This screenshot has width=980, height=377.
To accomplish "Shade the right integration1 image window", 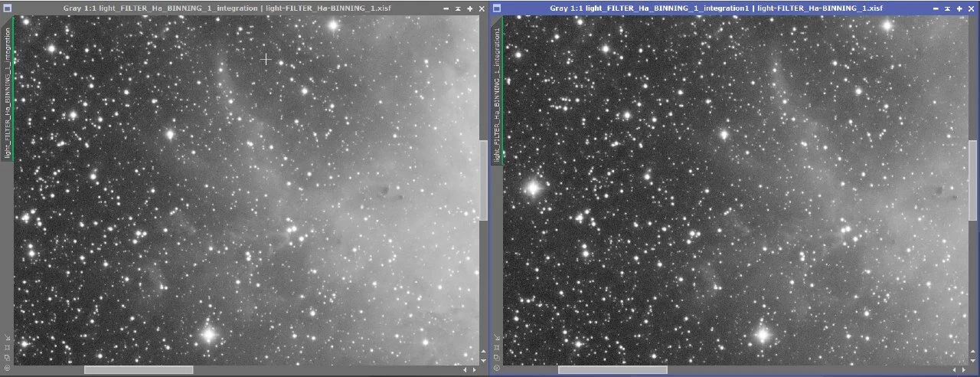I will click(948, 8).
